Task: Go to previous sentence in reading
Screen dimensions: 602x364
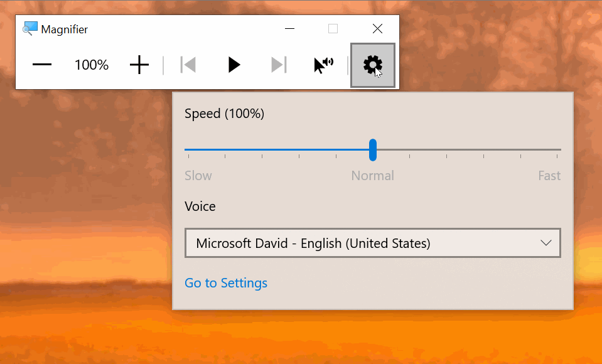Action: (188, 65)
